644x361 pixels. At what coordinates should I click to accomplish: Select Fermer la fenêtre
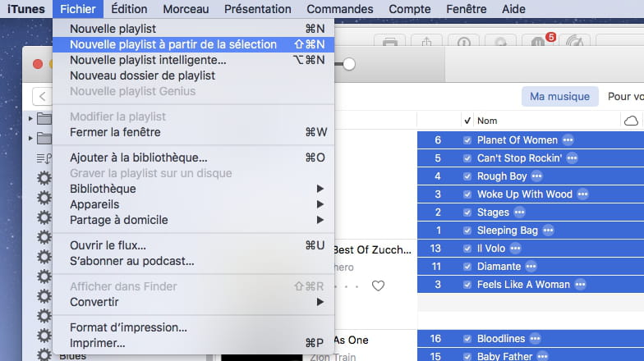point(194,132)
